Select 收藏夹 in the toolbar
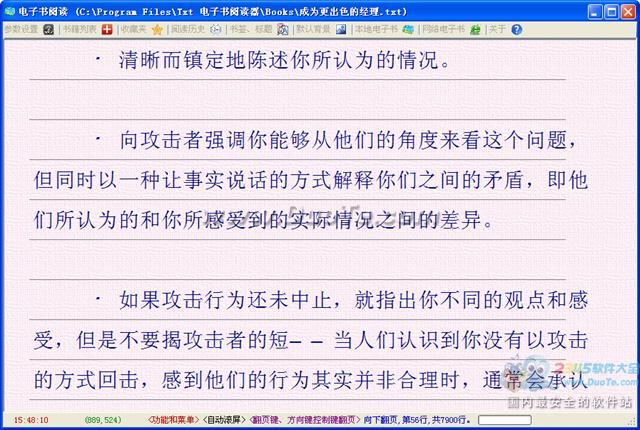 pyautogui.click(x=134, y=30)
